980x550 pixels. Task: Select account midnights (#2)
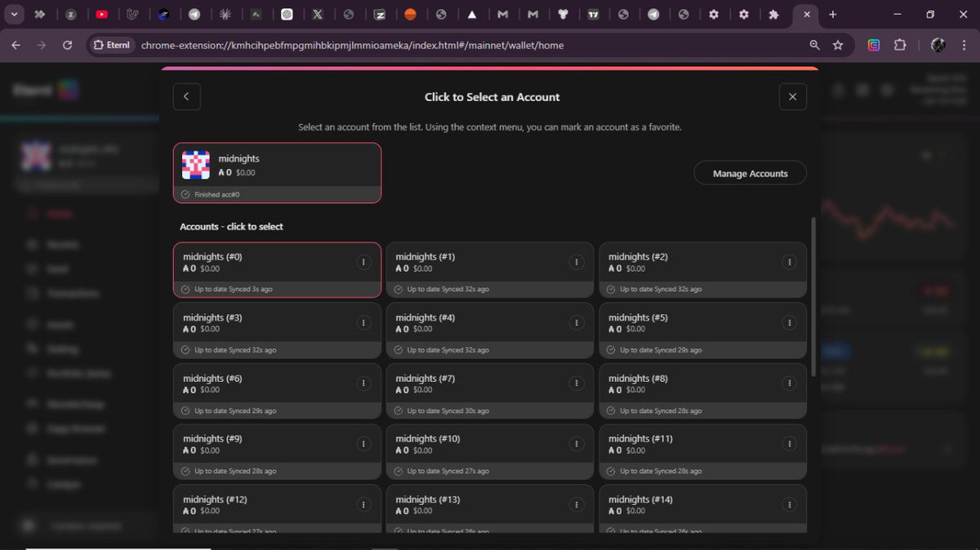click(x=702, y=270)
